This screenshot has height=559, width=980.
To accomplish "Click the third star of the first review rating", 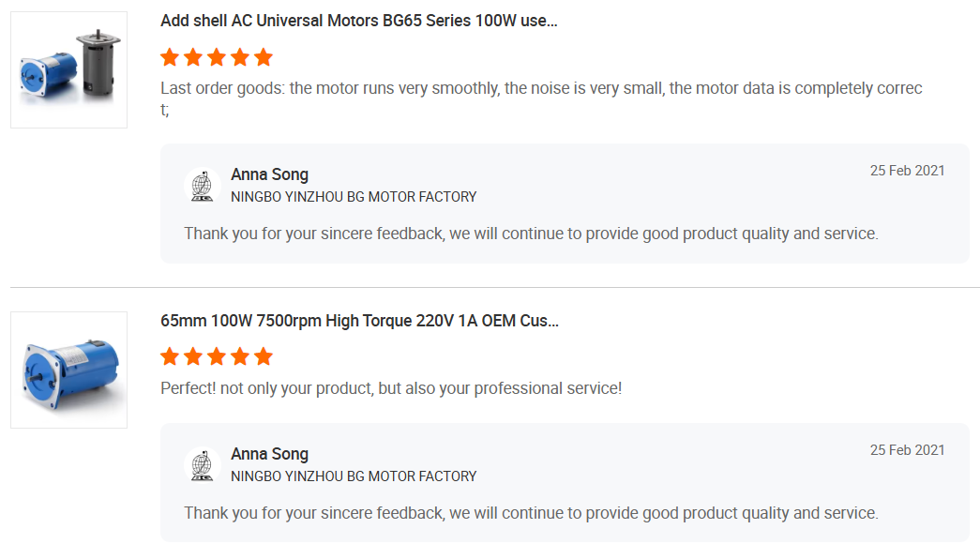I will [217, 57].
